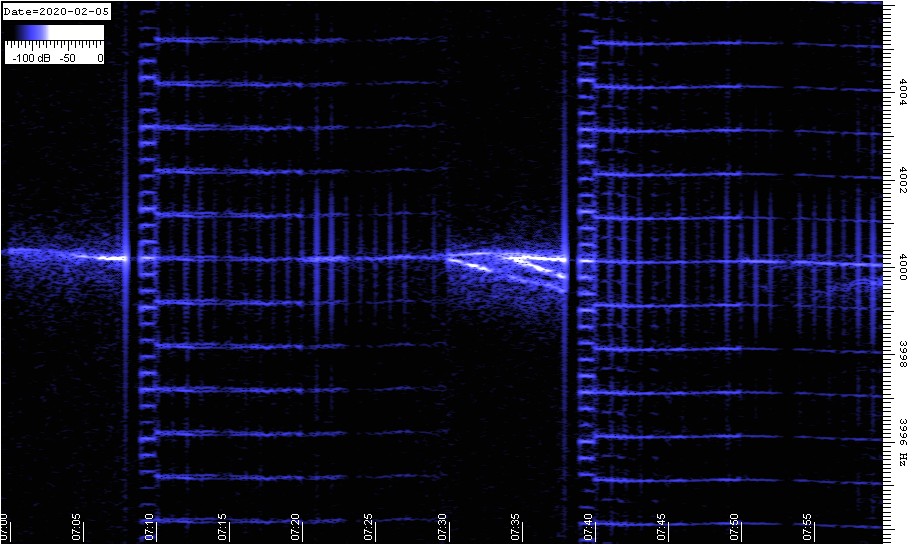This screenshot has width=912, height=545.
Task: Select the 07:10 time axis marker
Action: 150,527
